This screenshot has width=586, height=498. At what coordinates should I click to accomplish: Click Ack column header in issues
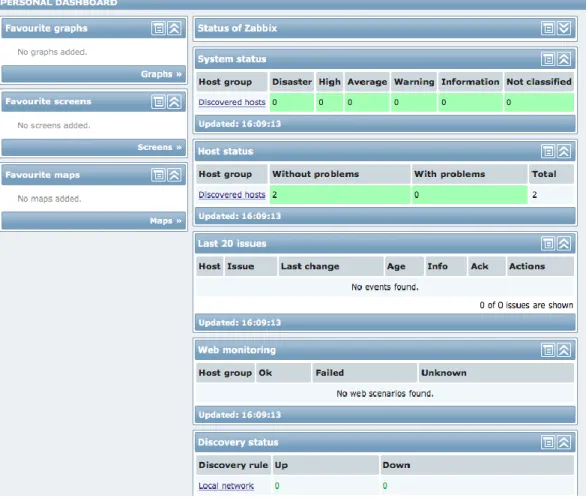487,266
